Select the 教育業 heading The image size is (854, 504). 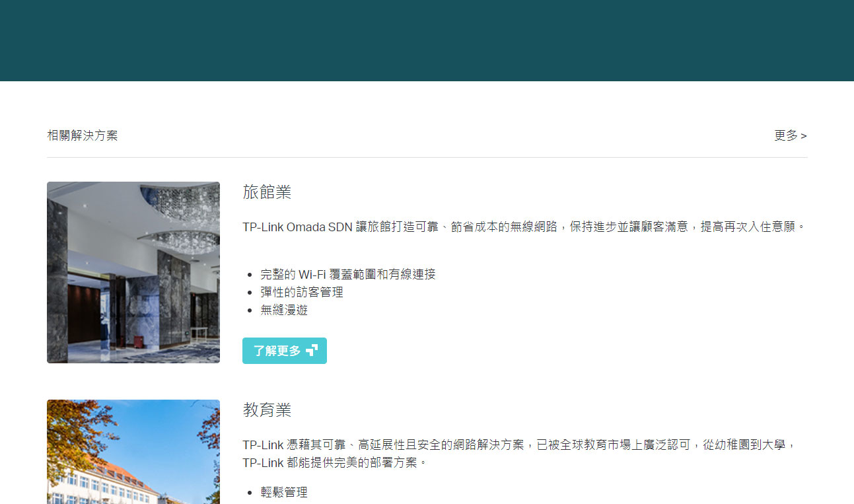(267, 410)
